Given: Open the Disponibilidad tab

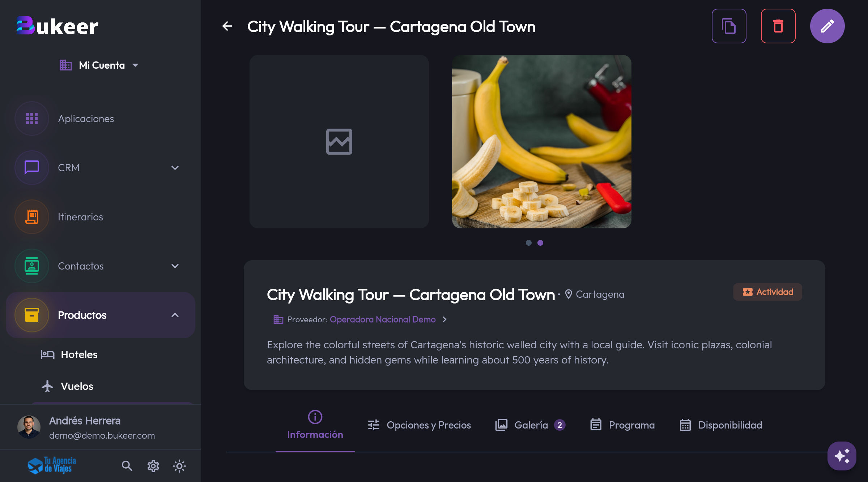Looking at the screenshot, I should point(721,425).
